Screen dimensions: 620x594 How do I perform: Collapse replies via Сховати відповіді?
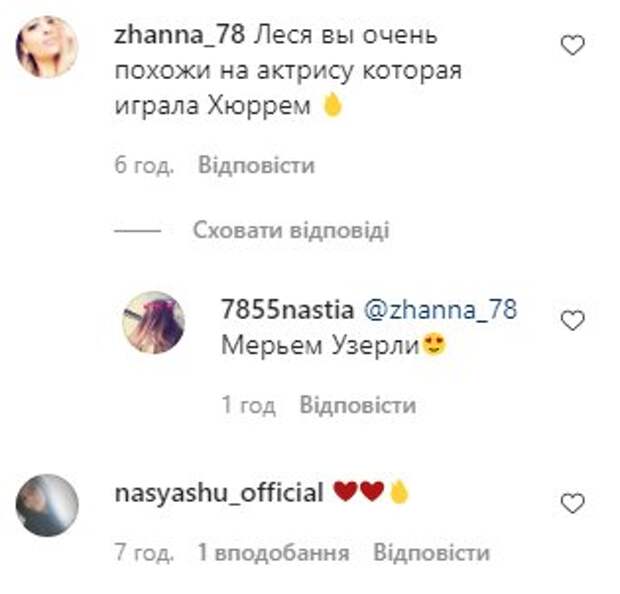[291, 230]
